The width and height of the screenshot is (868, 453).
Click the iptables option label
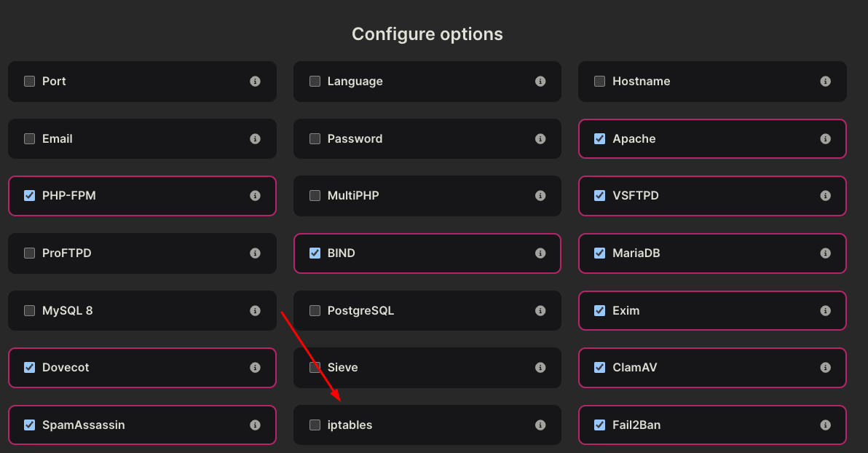pos(350,425)
